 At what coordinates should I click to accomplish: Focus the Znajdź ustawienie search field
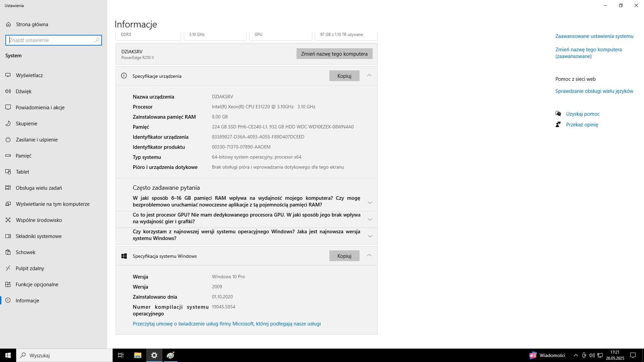[54, 40]
